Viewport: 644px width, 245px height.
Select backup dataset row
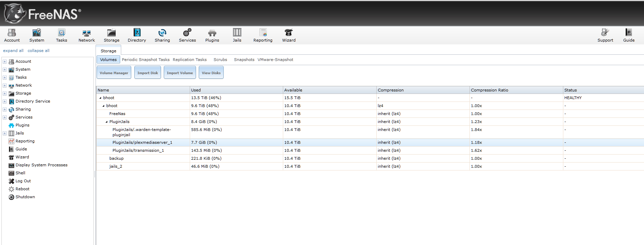[370, 158]
